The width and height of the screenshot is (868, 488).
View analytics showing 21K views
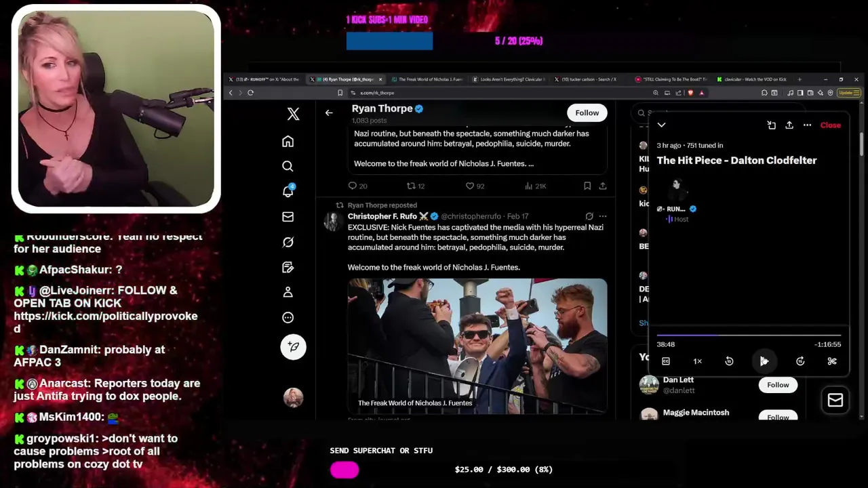coord(536,186)
